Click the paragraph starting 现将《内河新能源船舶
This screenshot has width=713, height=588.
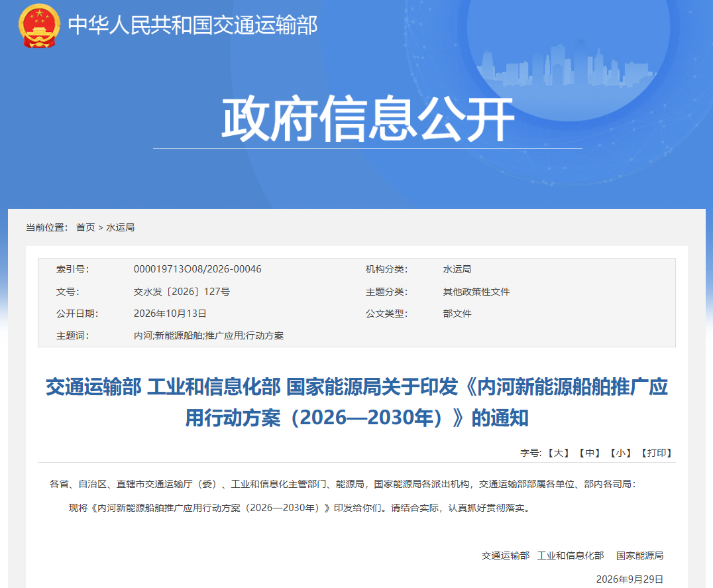pos(300,508)
